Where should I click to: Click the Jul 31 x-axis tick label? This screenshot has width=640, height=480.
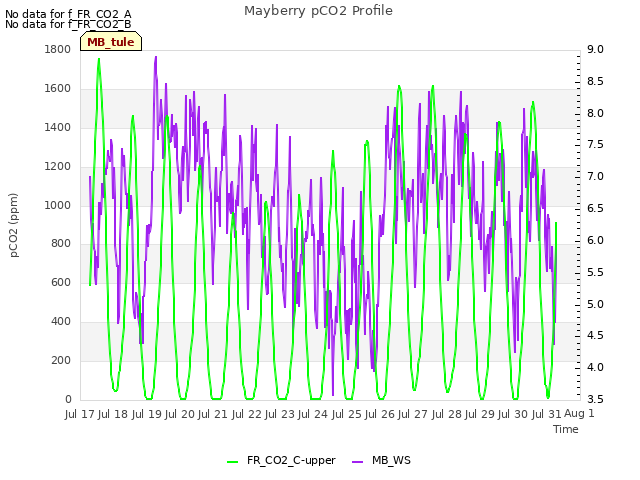click(547, 414)
